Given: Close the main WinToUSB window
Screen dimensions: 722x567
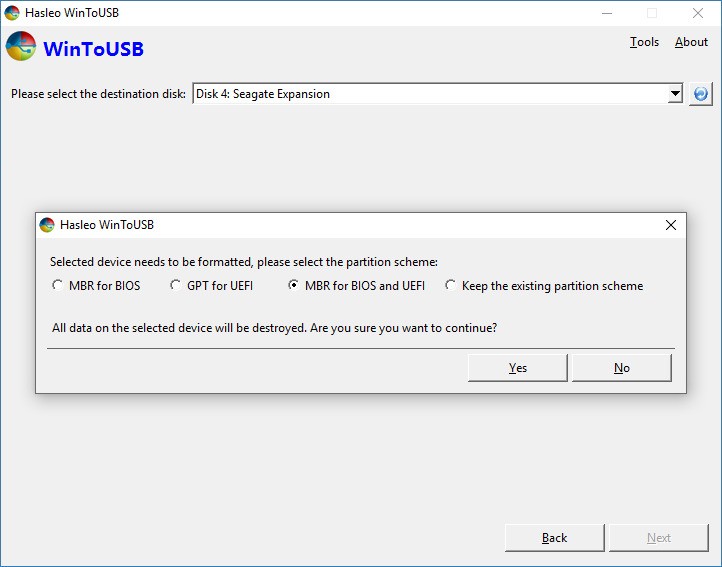Looking at the screenshot, I should click(698, 13).
